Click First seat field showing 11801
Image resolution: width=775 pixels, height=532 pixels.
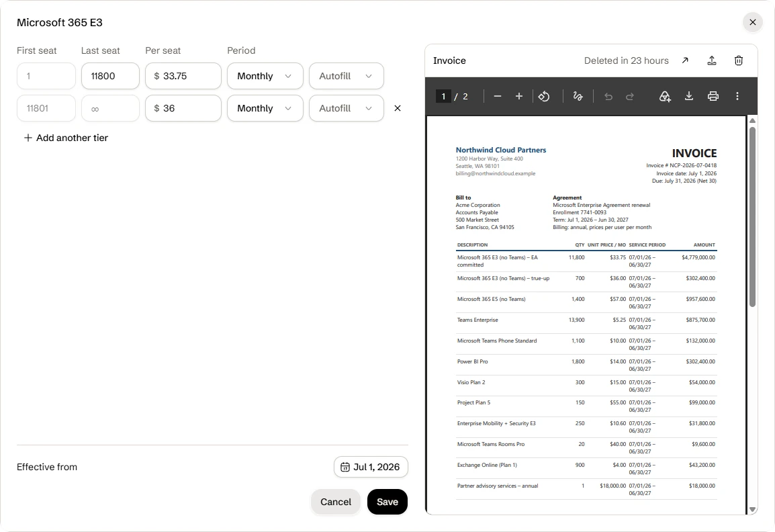click(x=46, y=108)
